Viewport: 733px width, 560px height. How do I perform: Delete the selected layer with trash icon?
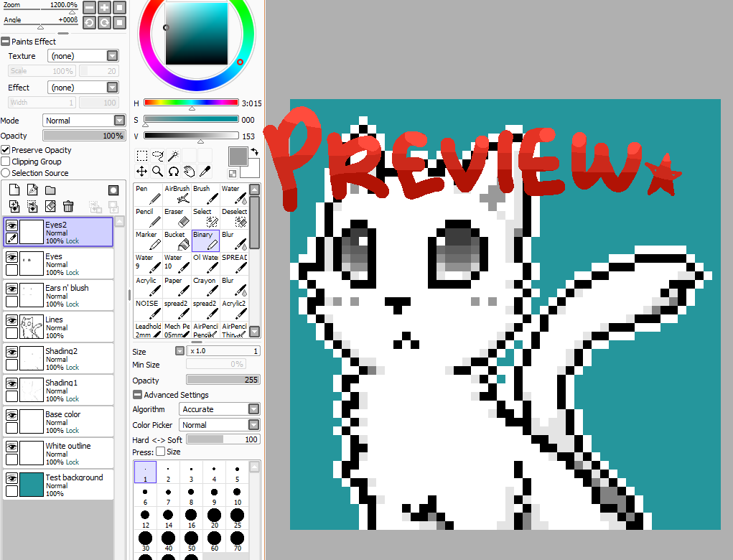coord(68,206)
